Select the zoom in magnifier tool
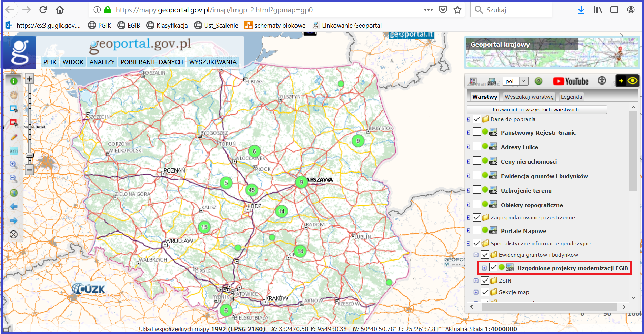The image size is (644, 334). point(13,165)
